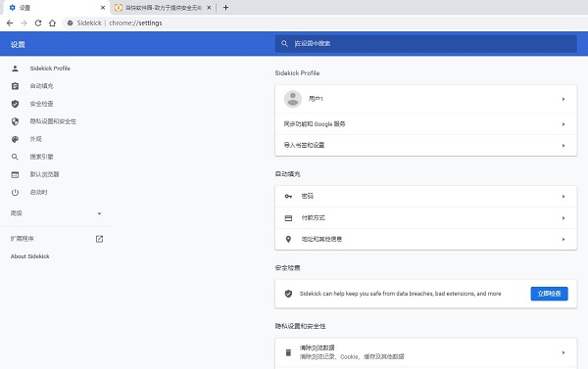Open 密码 passwords row

[425, 197]
